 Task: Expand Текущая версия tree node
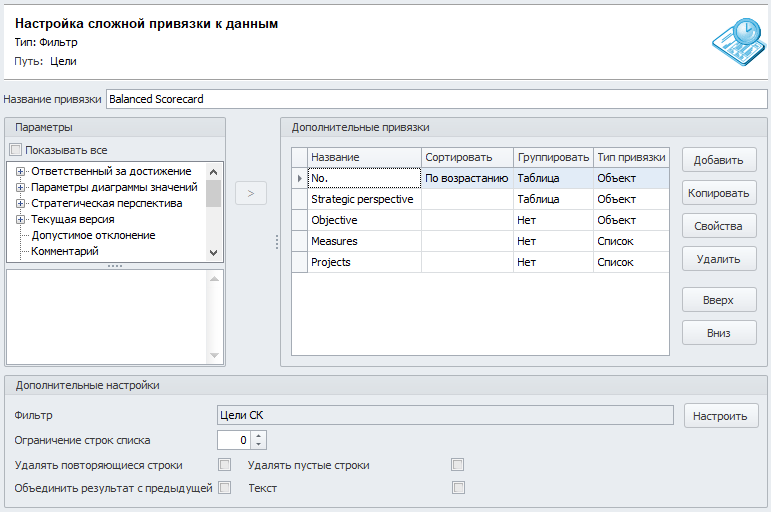20,219
